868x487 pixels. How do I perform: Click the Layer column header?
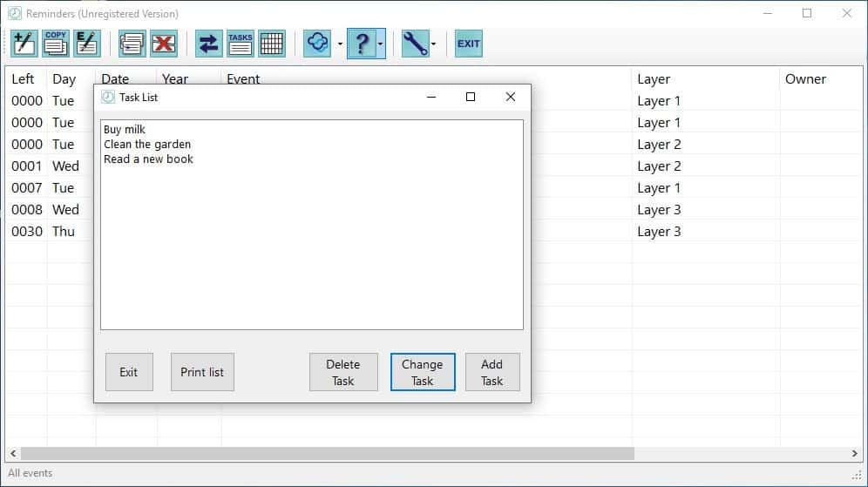(x=654, y=79)
